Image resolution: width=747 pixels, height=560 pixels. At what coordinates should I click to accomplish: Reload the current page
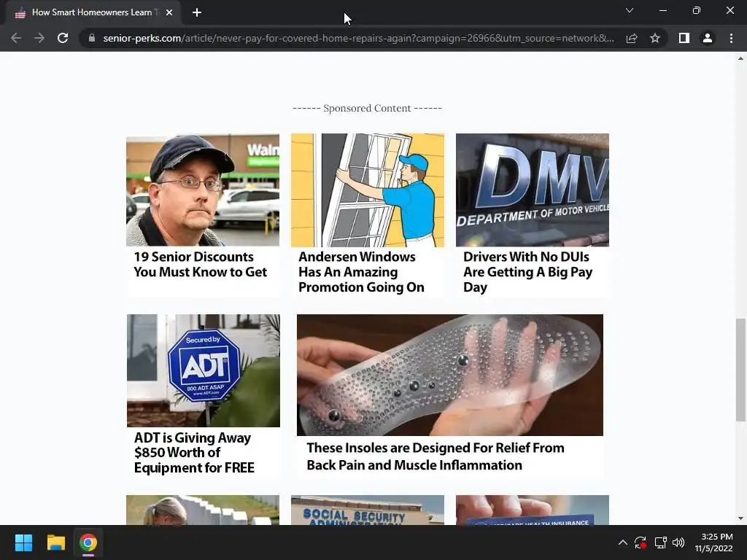pyautogui.click(x=63, y=38)
